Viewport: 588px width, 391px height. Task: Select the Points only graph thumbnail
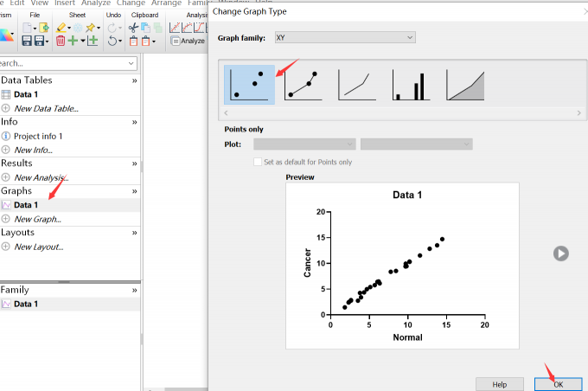pos(249,85)
